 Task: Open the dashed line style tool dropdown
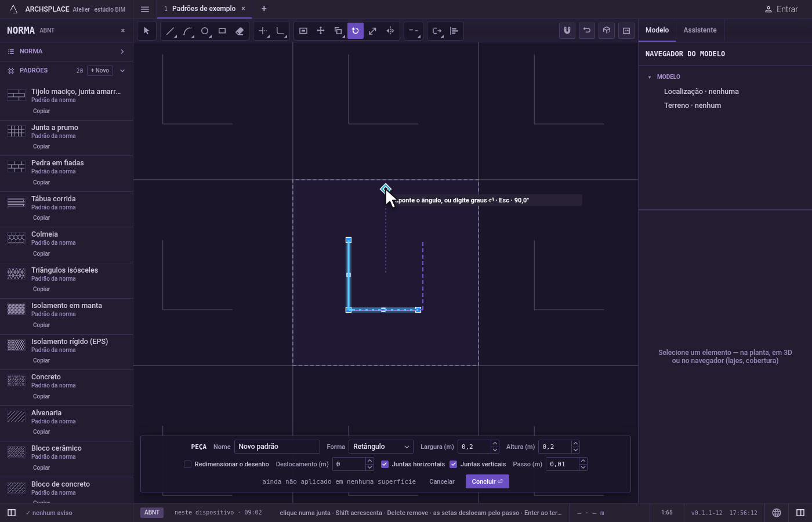[x=414, y=31]
